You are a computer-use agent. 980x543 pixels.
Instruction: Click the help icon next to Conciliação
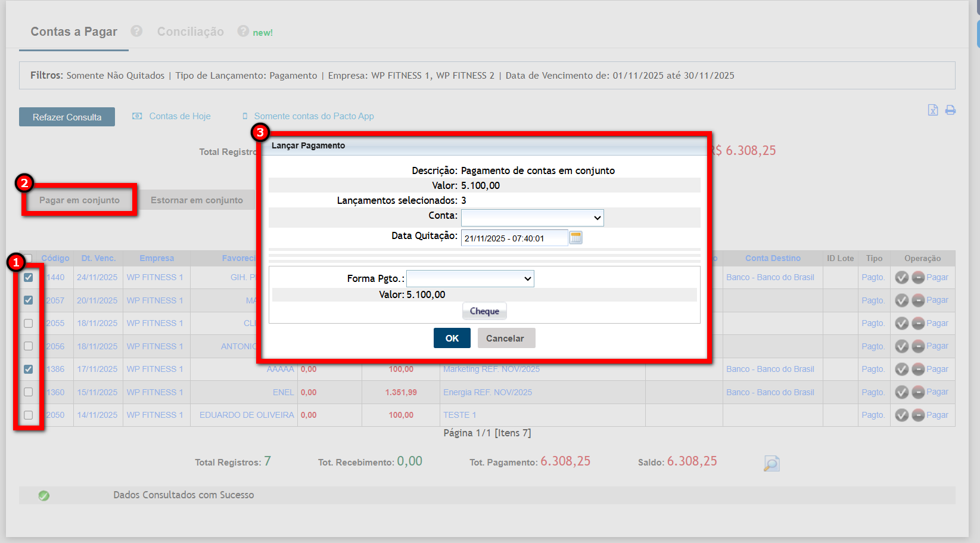[x=243, y=31]
